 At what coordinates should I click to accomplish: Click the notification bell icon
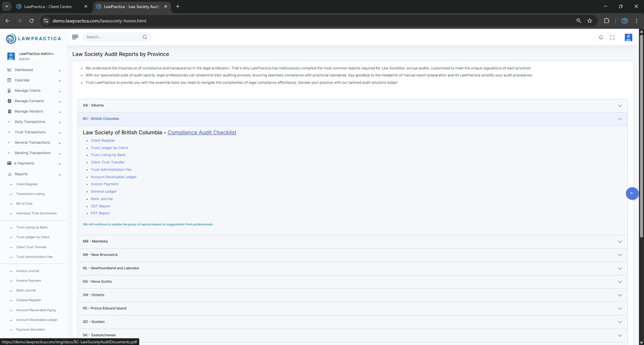point(601,37)
